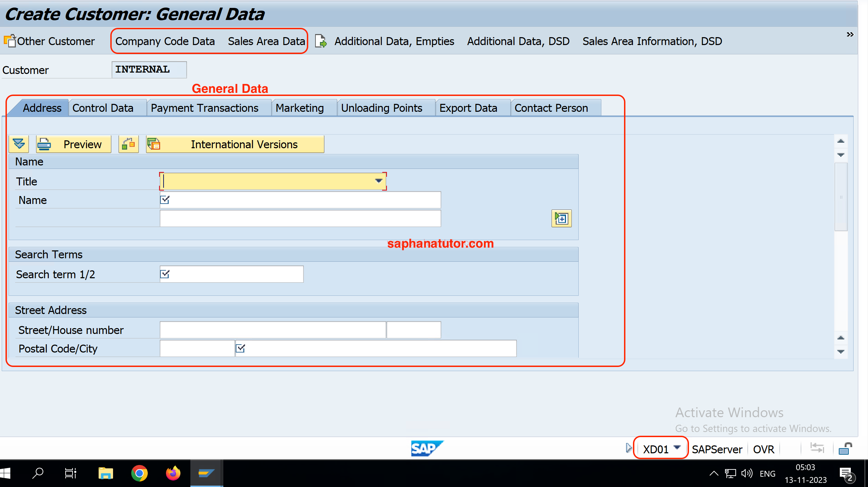Open the Additional Data, Empties tab

[394, 41]
